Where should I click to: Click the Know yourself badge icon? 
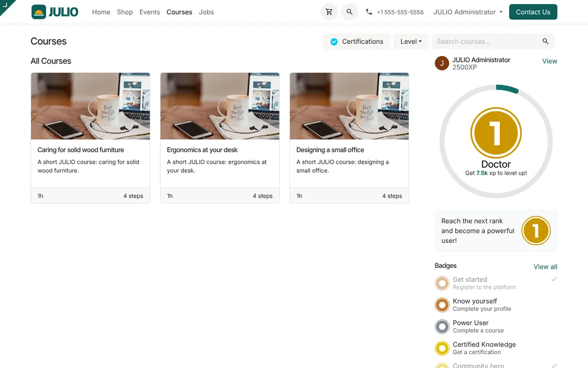(x=442, y=305)
